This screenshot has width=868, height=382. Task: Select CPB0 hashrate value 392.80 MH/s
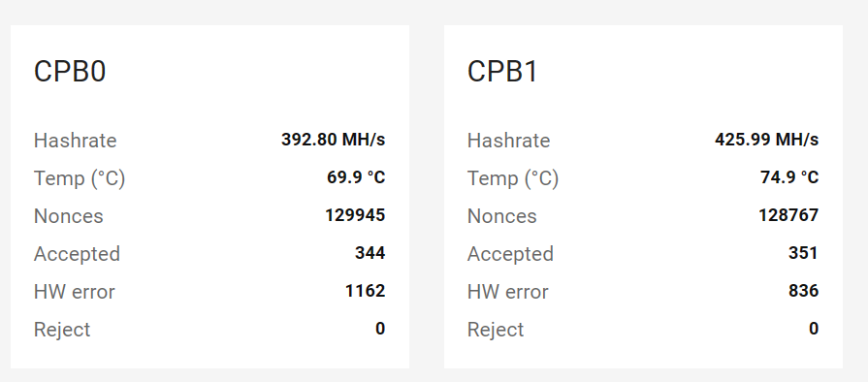[x=334, y=140]
